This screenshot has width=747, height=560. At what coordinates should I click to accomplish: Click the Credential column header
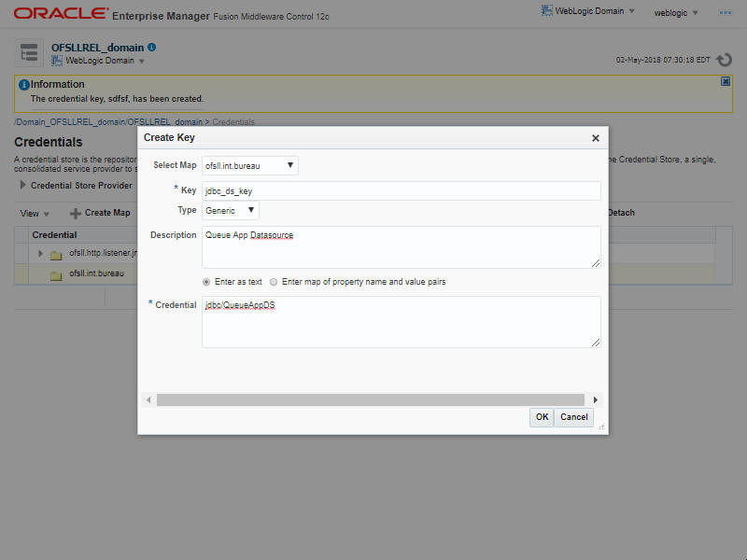coord(54,235)
